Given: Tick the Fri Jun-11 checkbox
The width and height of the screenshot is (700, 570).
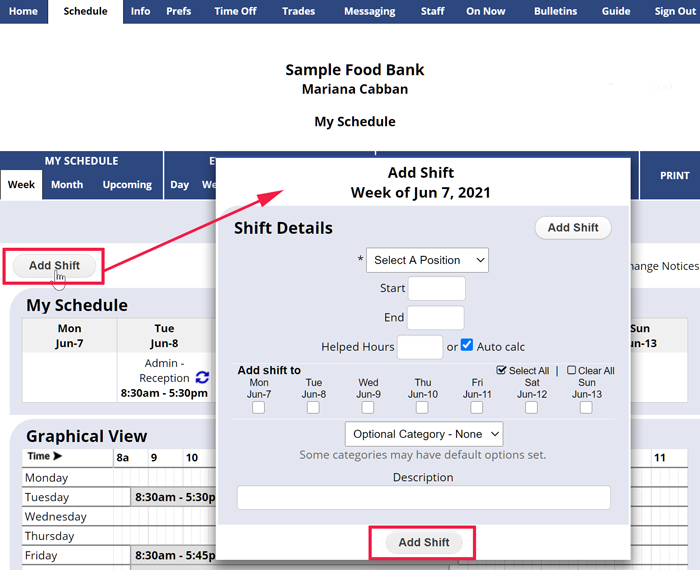Looking at the screenshot, I should 477,408.
